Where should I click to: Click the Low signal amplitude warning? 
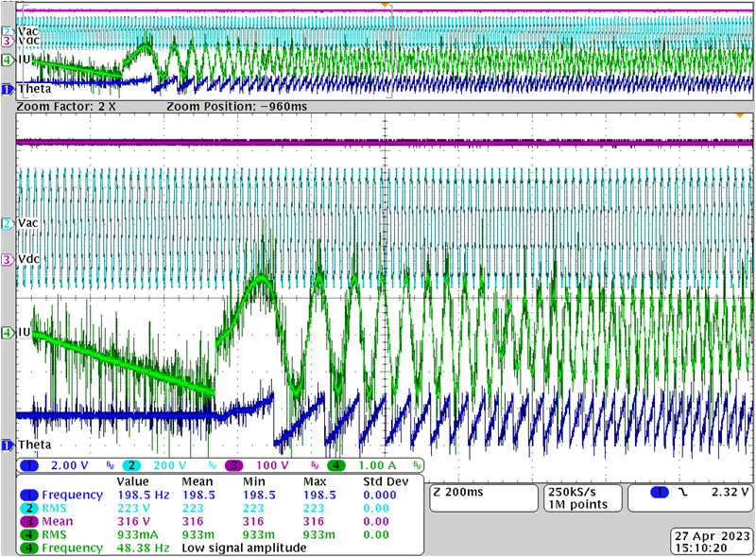point(247,548)
